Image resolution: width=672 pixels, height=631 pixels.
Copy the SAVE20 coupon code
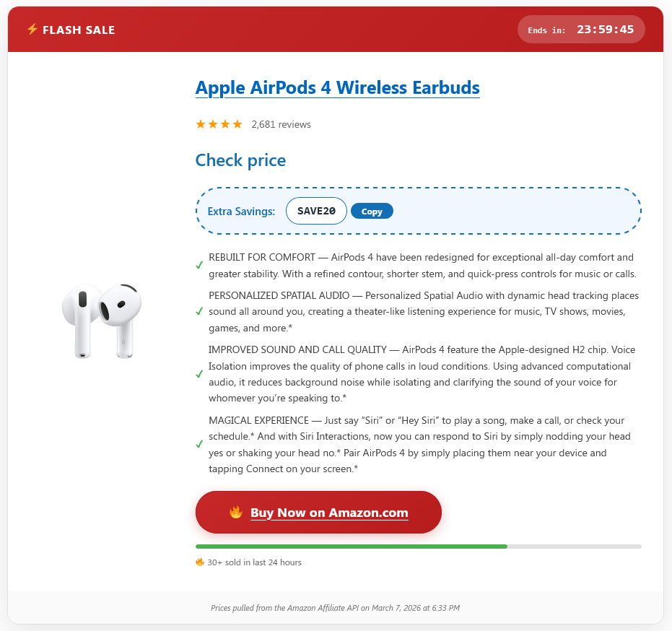tap(372, 212)
